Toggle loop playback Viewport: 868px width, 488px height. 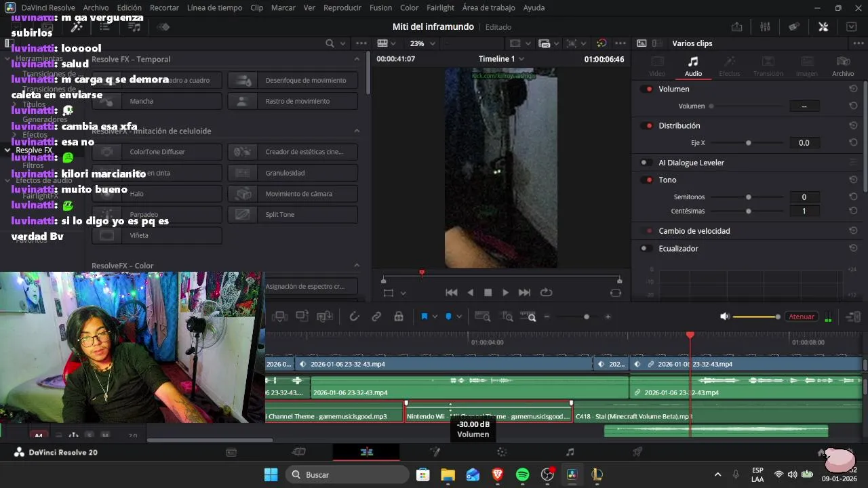[546, 293]
